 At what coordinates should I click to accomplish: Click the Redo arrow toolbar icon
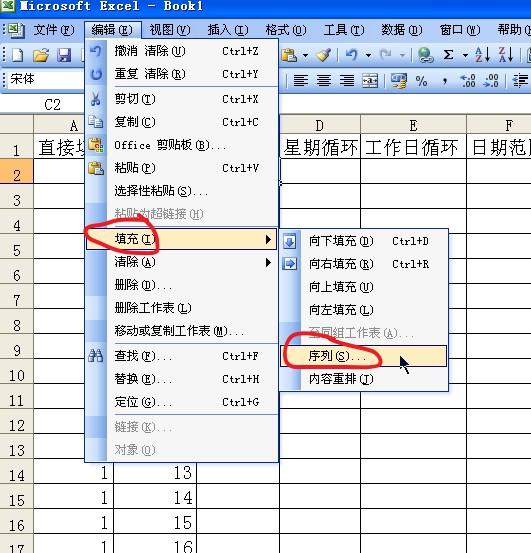(x=386, y=55)
